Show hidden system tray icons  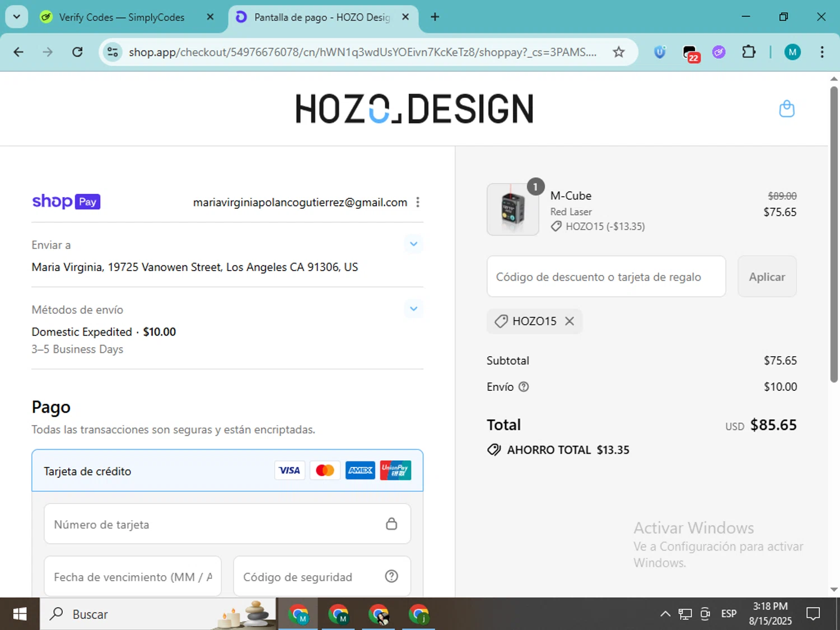coord(665,614)
